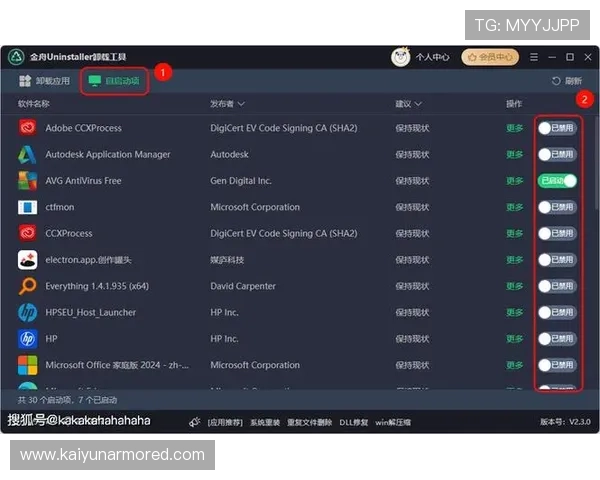The image size is (600, 480).
Task: Select publisher text 'Gen Digital Inc.'
Action: (241, 181)
